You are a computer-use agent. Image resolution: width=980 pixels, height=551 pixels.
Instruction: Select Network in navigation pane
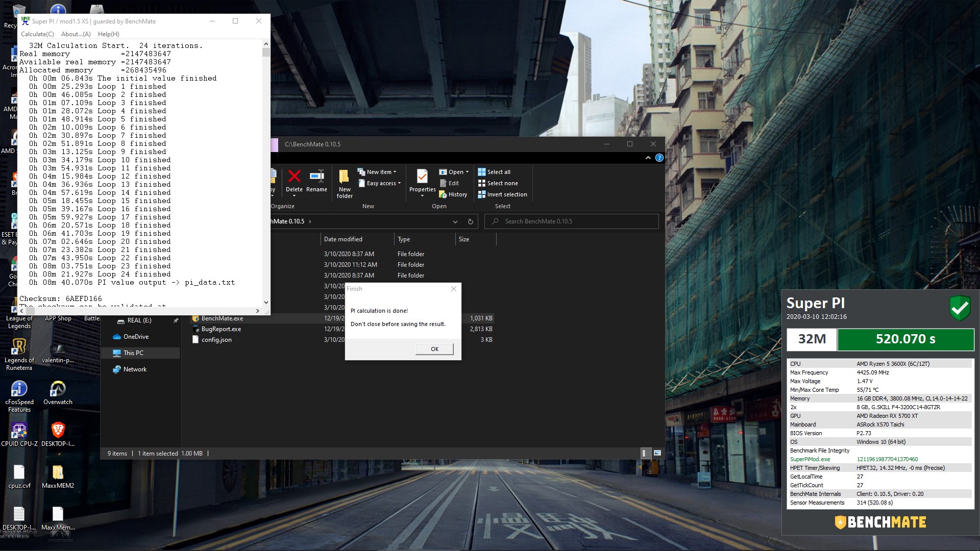135,369
